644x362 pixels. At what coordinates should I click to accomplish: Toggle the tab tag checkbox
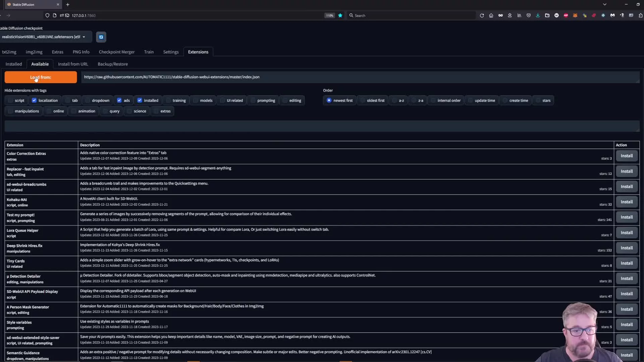pyautogui.click(x=68, y=100)
